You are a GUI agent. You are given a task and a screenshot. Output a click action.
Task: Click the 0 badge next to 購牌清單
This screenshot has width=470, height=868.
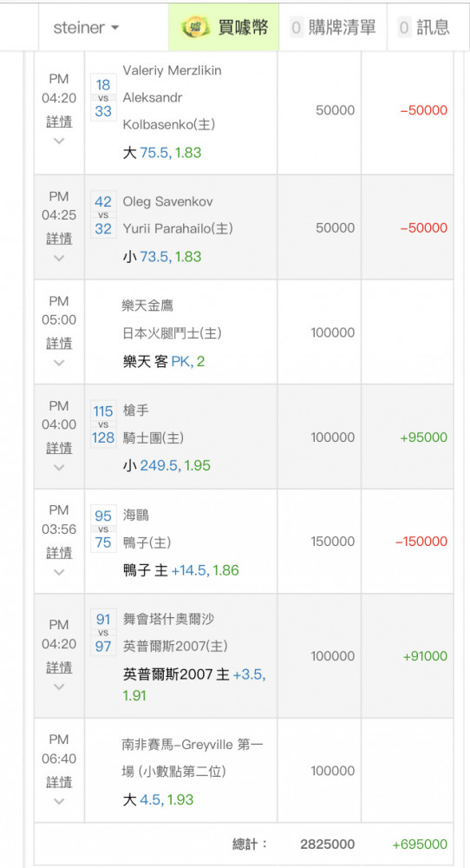(x=297, y=27)
